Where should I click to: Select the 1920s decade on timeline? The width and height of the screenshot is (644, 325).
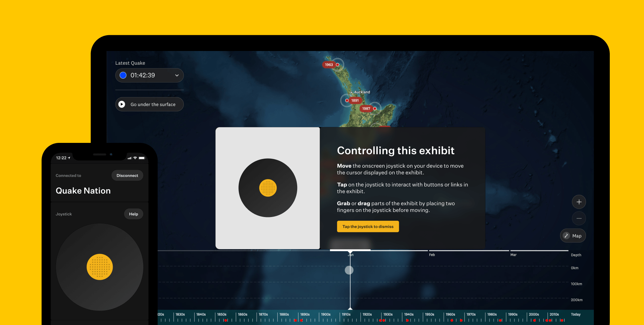[x=367, y=315]
